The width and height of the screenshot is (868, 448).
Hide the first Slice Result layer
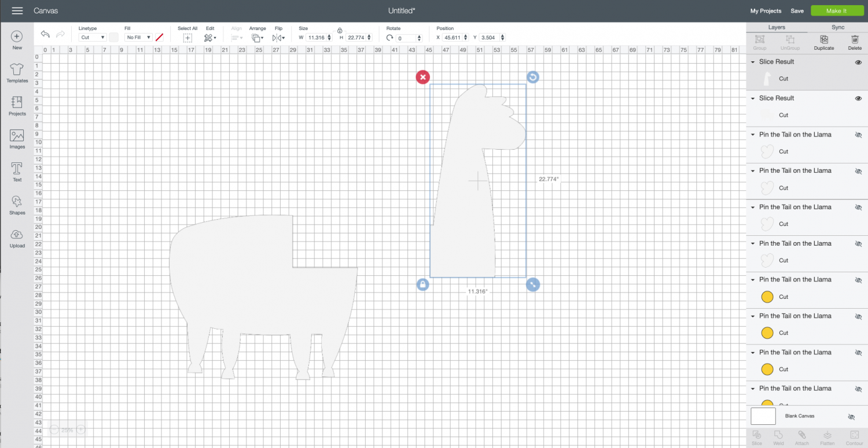(859, 62)
